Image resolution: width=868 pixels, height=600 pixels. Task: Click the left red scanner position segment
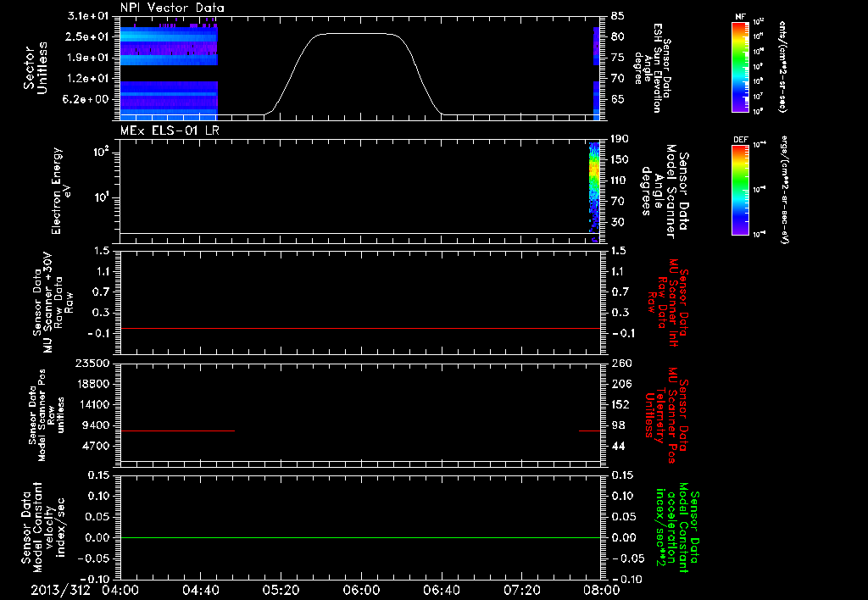[x=177, y=431]
